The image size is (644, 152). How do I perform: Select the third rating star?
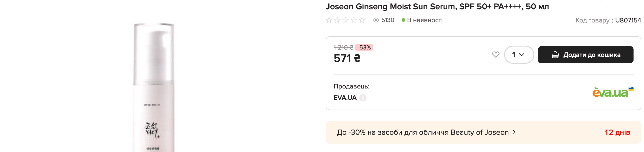click(x=345, y=20)
